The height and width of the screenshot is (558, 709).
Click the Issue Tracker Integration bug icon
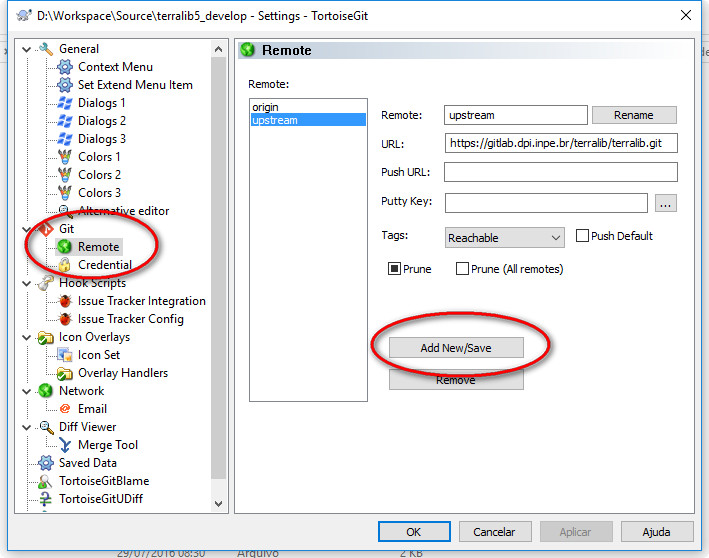coord(65,301)
